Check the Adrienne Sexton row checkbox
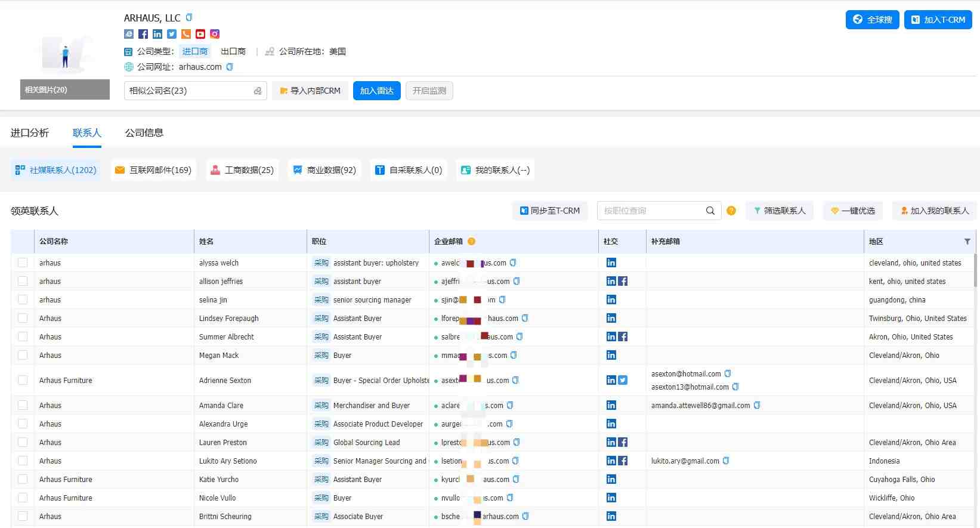 pyautogui.click(x=23, y=380)
